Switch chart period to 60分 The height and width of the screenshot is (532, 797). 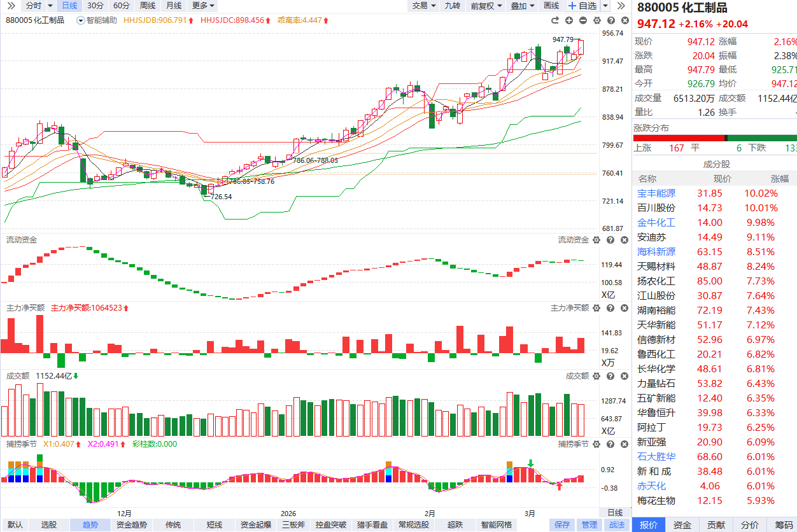tap(122, 6)
